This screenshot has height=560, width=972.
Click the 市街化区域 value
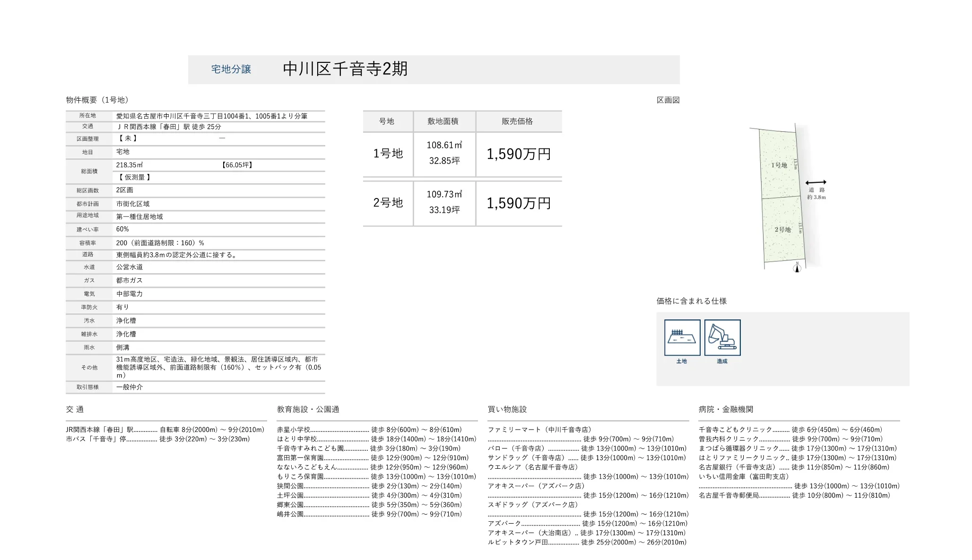coord(133,204)
